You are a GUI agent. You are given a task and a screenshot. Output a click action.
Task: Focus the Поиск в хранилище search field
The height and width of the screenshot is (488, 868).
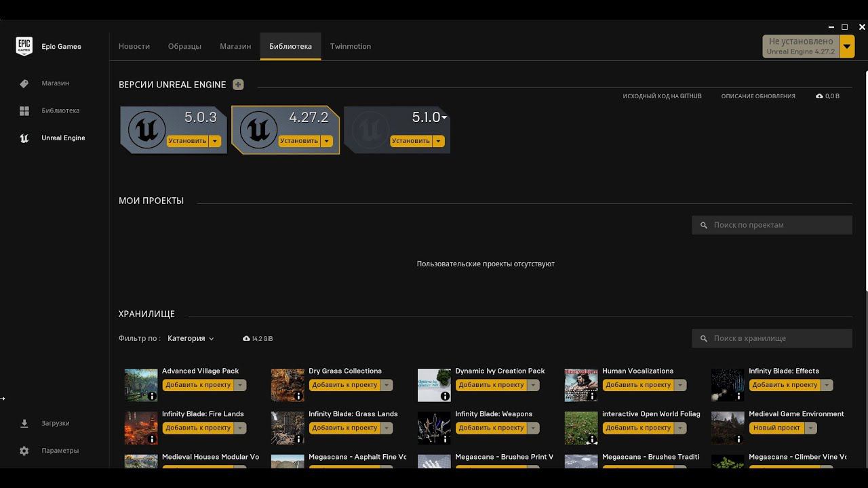click(x=772, y=338)
